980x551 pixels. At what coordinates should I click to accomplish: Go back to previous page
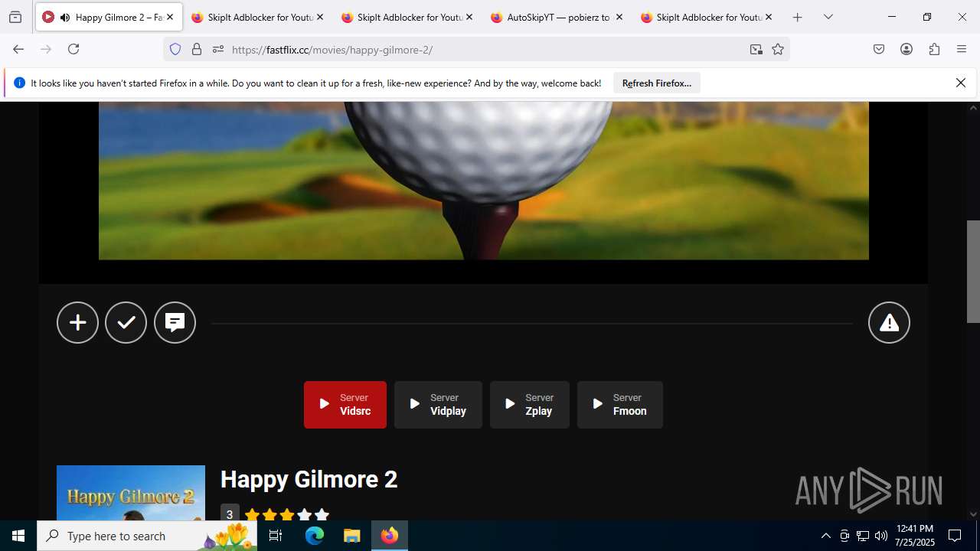18,49
